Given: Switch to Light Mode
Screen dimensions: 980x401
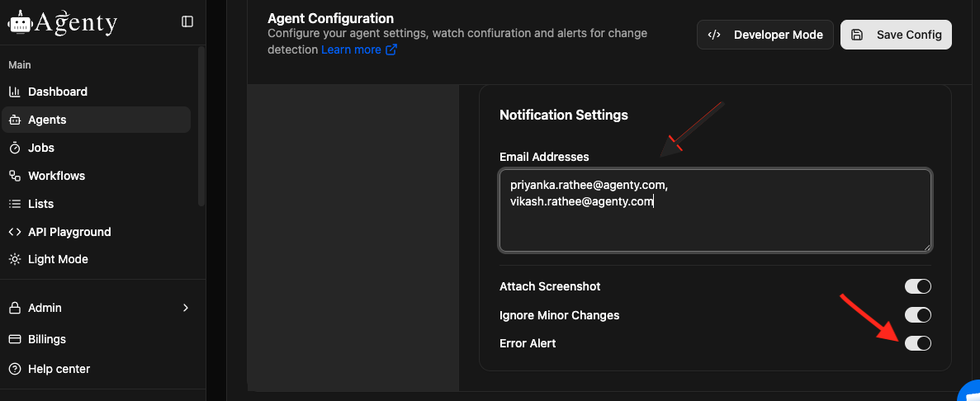Looking at the screenshot, I should click(x=58, y=259).
